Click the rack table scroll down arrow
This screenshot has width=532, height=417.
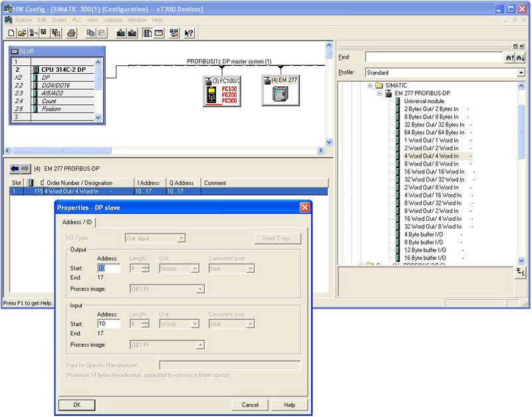point(98,118)
